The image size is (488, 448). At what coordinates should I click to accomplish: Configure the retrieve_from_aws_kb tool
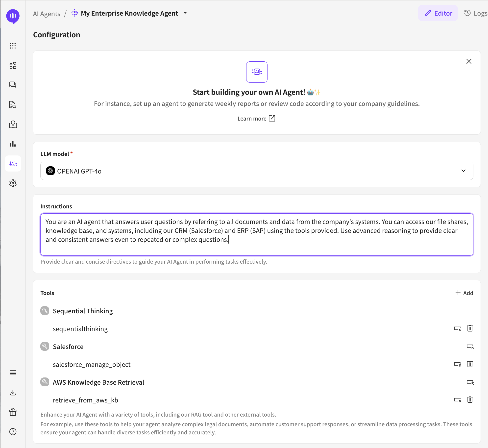[x=457, y=400]
